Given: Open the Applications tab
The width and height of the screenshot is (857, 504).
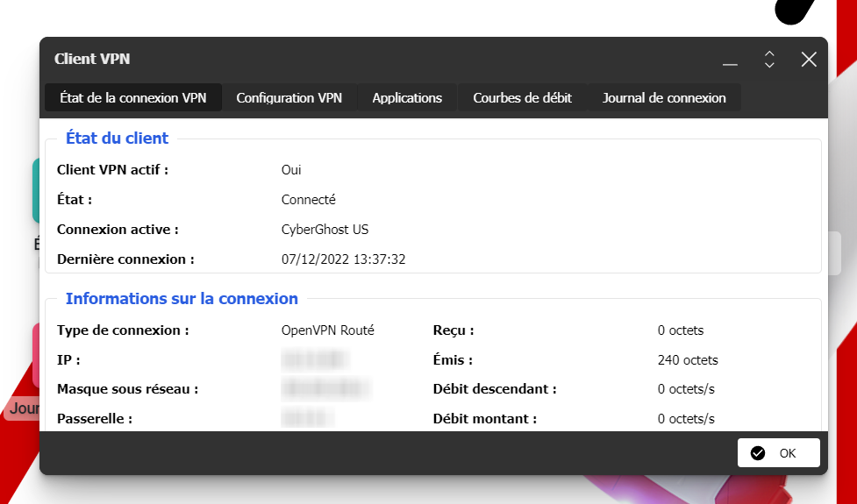Looking at the screenshot, I should click(x=407, y=98).
